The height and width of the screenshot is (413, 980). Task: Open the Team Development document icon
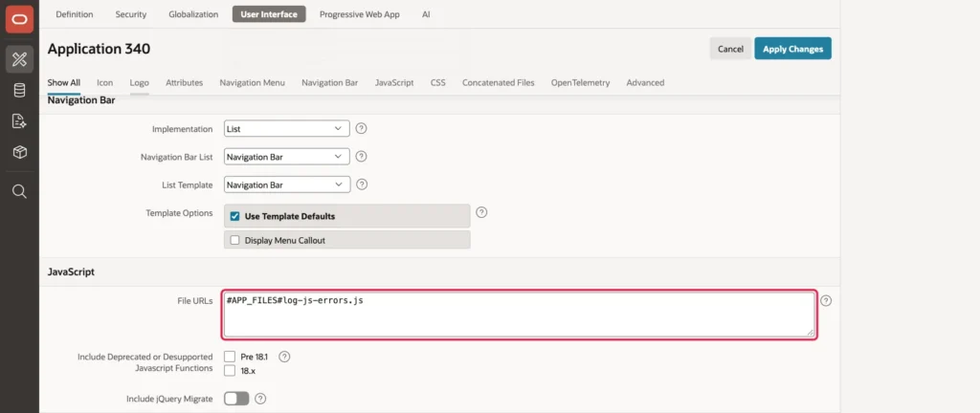click(x=19, y=121)
